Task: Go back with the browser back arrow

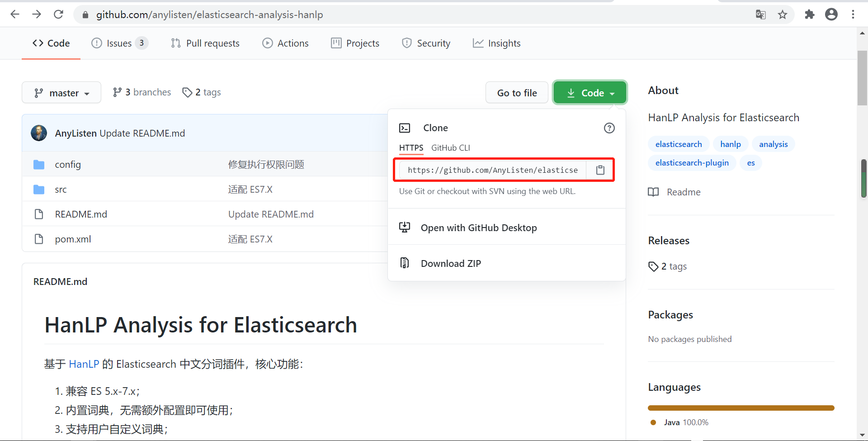Action: [15, 14]
